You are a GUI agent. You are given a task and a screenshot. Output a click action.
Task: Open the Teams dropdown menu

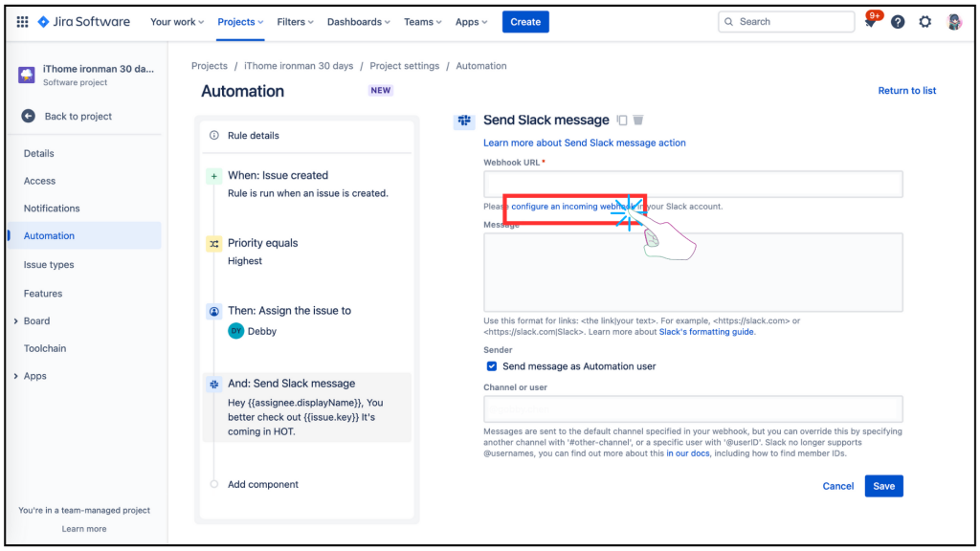(422, 22)
